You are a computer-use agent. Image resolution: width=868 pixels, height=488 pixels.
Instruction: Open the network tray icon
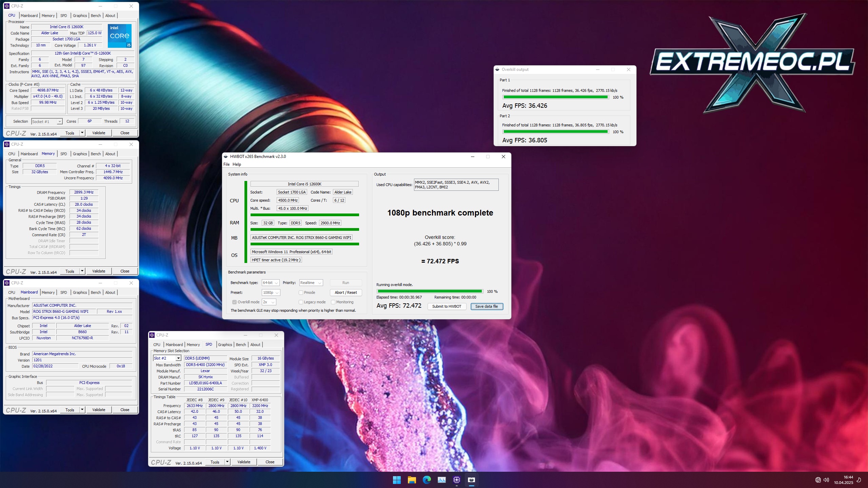[818, 480]
